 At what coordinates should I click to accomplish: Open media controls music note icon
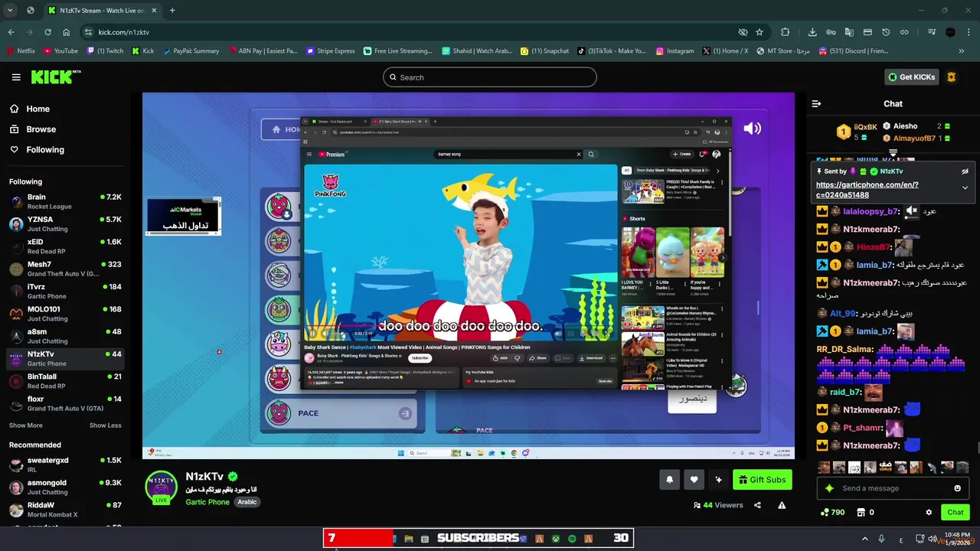point(932,32)
